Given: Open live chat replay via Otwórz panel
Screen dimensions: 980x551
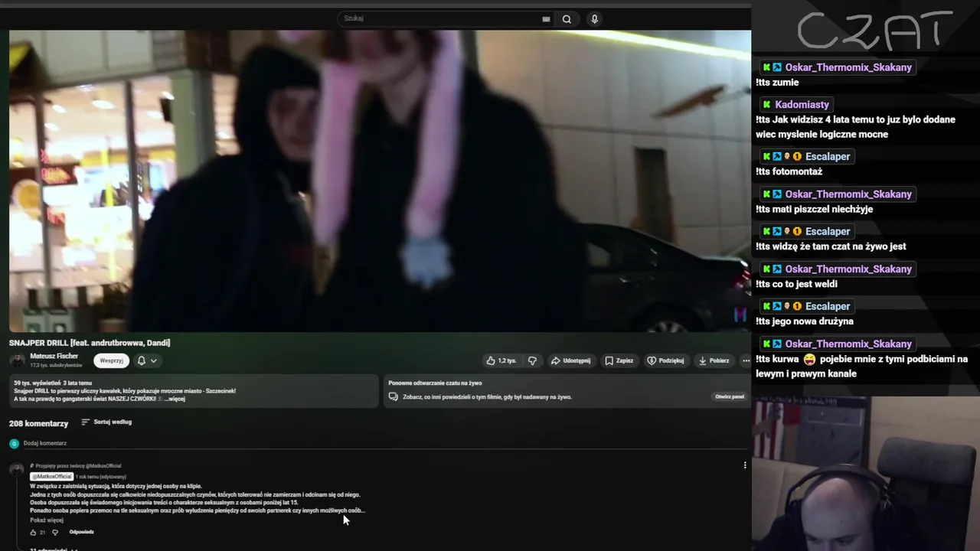Looking at the screenshot, I should (730, 396).
